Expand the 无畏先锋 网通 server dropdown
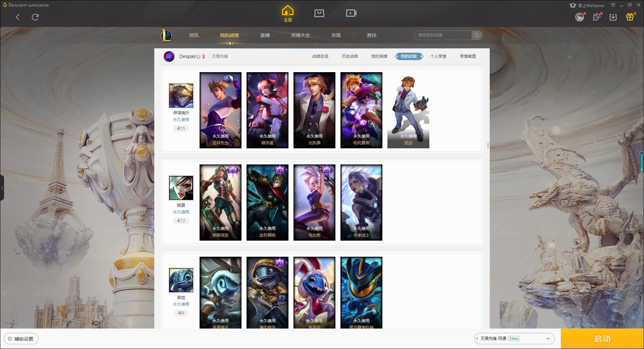Image resolution: width=644 pixels, height=349 pixels. coord(514,339)
